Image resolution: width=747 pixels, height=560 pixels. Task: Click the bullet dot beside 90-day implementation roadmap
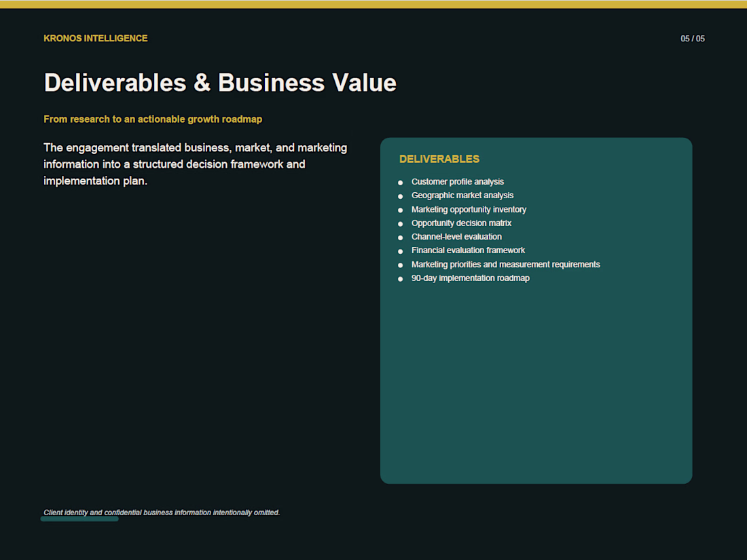point(400,279)
